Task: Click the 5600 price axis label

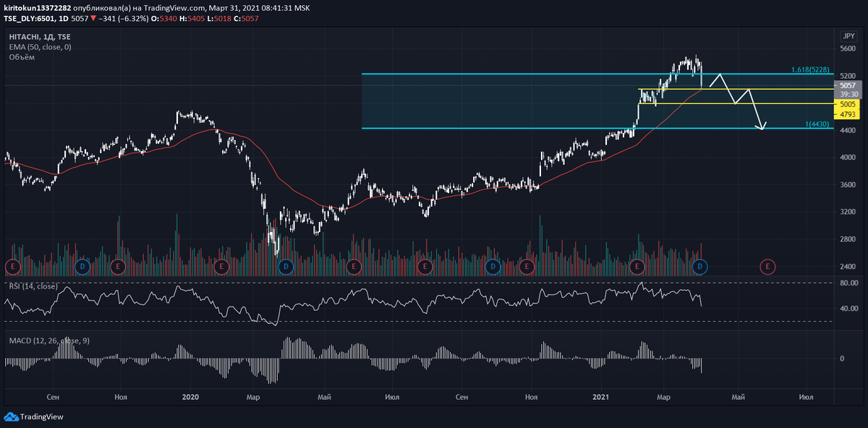Action: pos(848,48)
